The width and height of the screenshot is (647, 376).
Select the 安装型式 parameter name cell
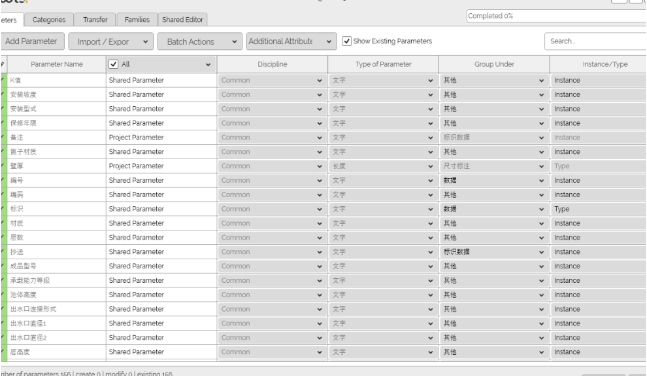57,109
